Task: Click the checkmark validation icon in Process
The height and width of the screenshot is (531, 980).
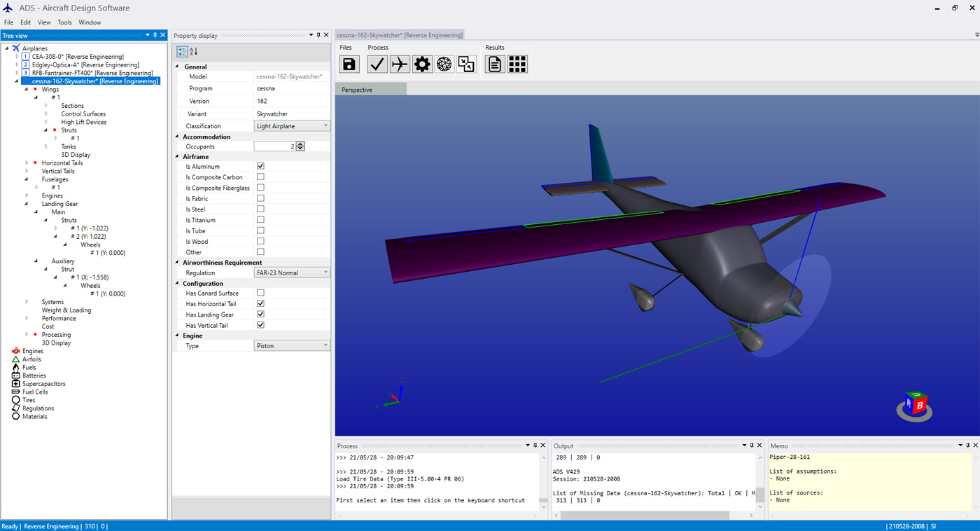Action: coord(377,64)
